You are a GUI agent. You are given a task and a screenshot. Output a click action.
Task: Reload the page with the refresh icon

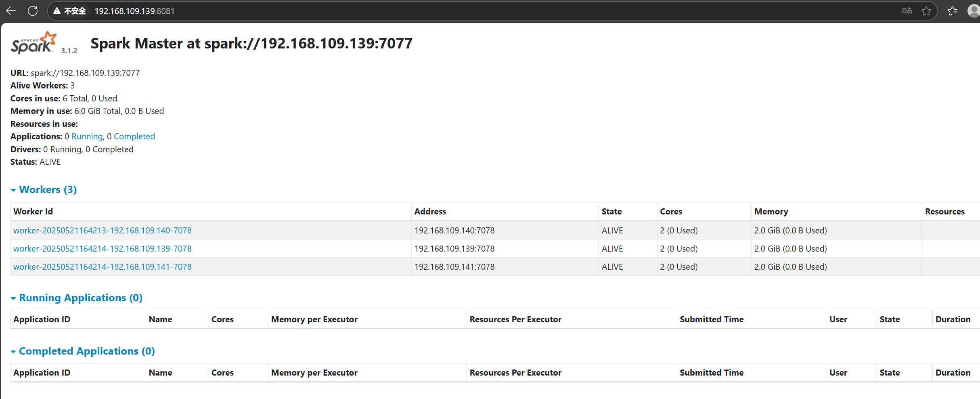pos(33,11)
